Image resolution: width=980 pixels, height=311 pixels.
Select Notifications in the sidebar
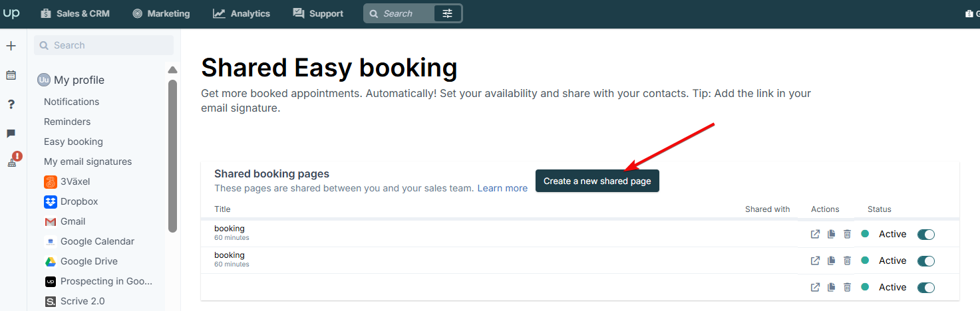click(72, 102)
